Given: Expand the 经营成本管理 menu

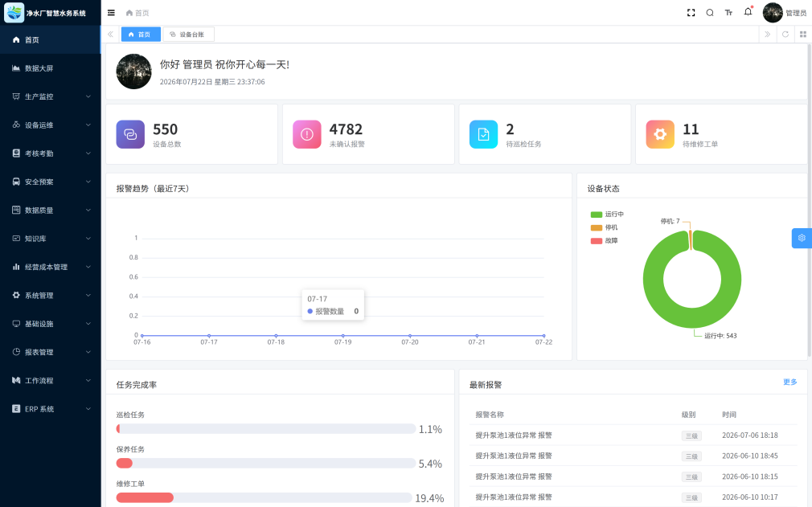Looking at the screenshot, I should point(50,267).
